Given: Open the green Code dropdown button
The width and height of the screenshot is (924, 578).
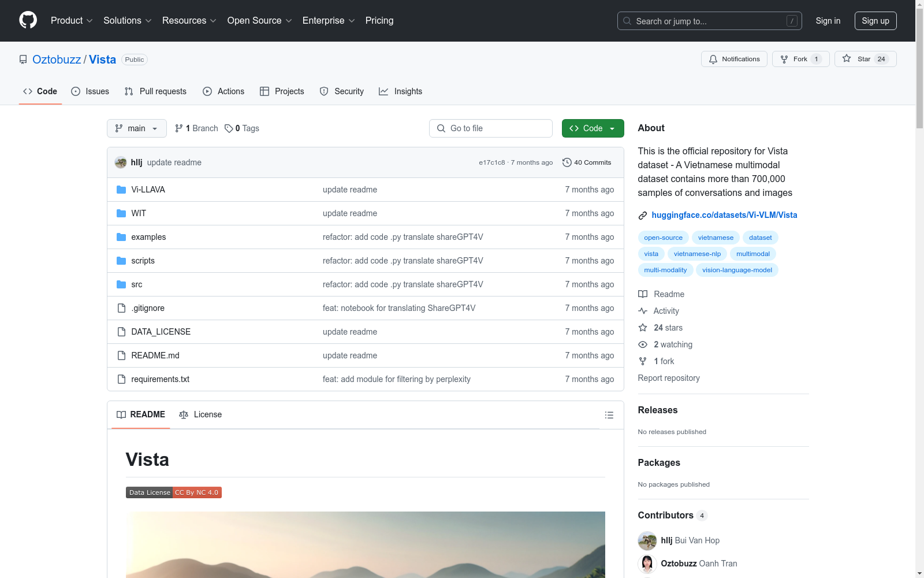Looking at the screenshot, I should coord(593,128).
